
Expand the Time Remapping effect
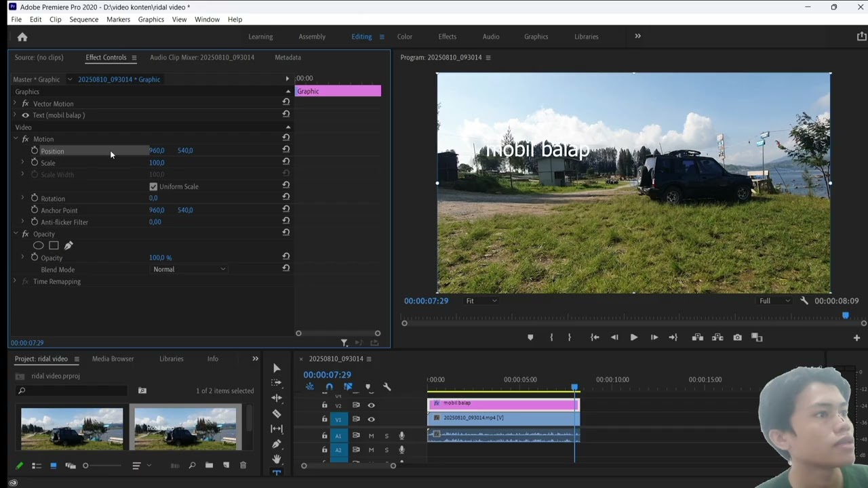pyautogui.click(x=15, y=281)
